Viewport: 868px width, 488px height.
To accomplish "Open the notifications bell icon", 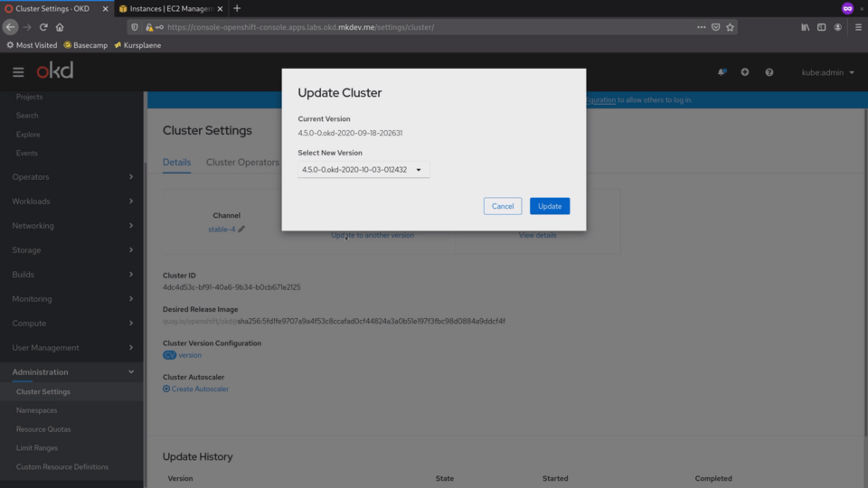I will pos(722,72).
